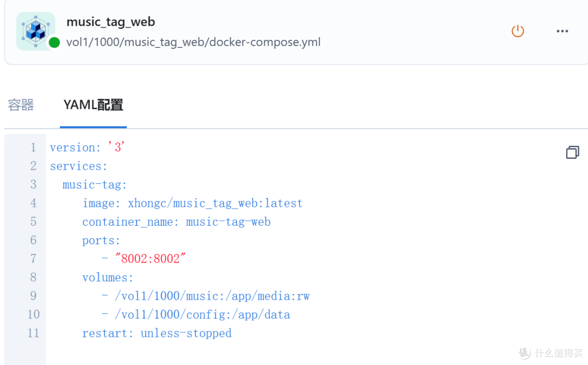Copy YAML content with the copy icon
This screenshot has height=365, width=588.
point(572,152)
